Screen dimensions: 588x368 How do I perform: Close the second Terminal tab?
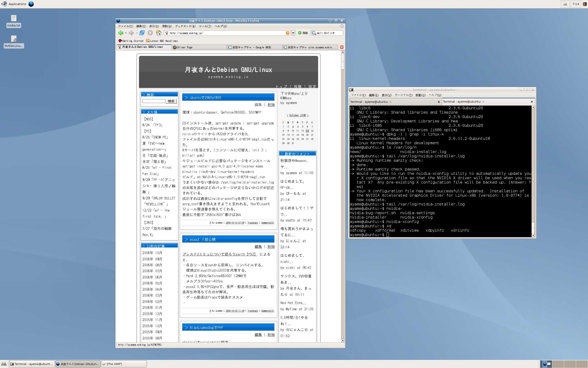(532, 102)
